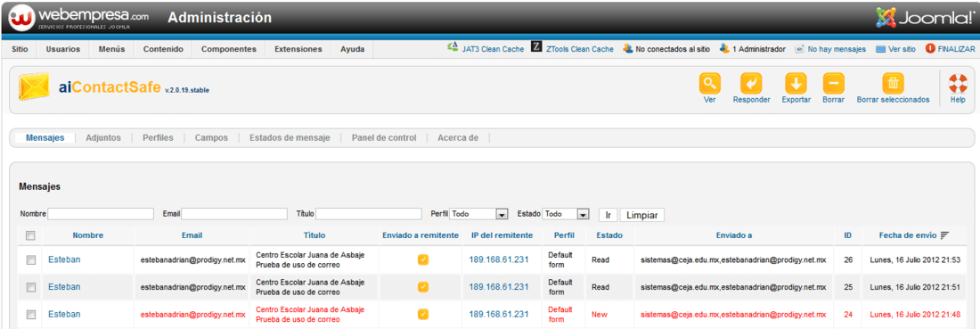The height and width of the screenshot is (329, 980).
Task: Open the Perfil filter dropdown
Action: pyautogui.click(x=478, y=215)
